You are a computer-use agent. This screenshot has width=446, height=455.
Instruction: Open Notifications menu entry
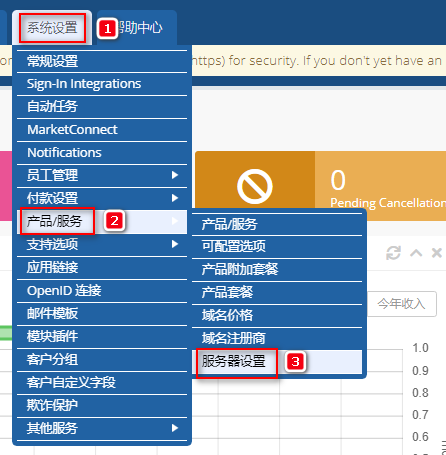pos(102,153)
